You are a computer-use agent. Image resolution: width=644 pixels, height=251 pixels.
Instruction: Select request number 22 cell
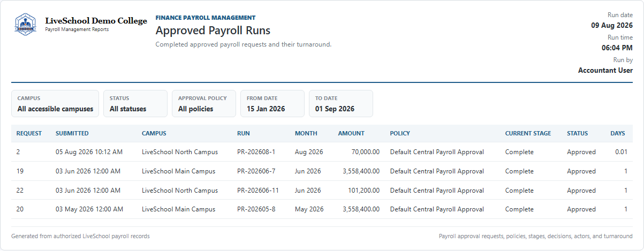(20, 191)
